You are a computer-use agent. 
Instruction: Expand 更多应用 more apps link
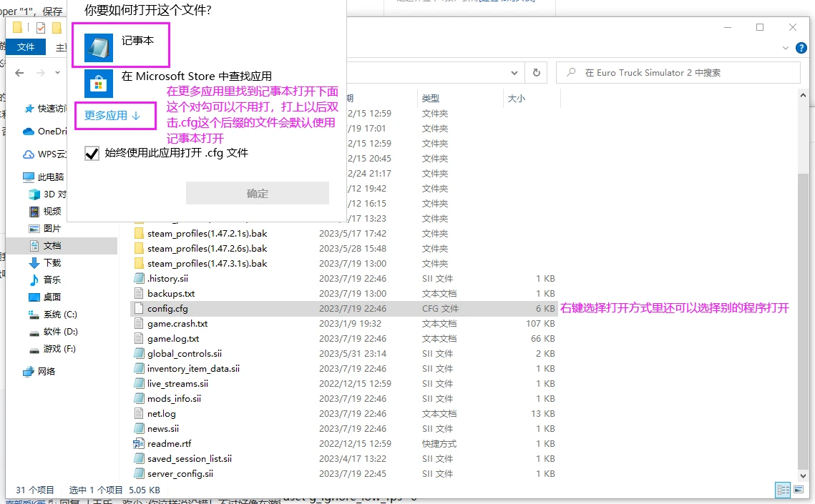113,116
